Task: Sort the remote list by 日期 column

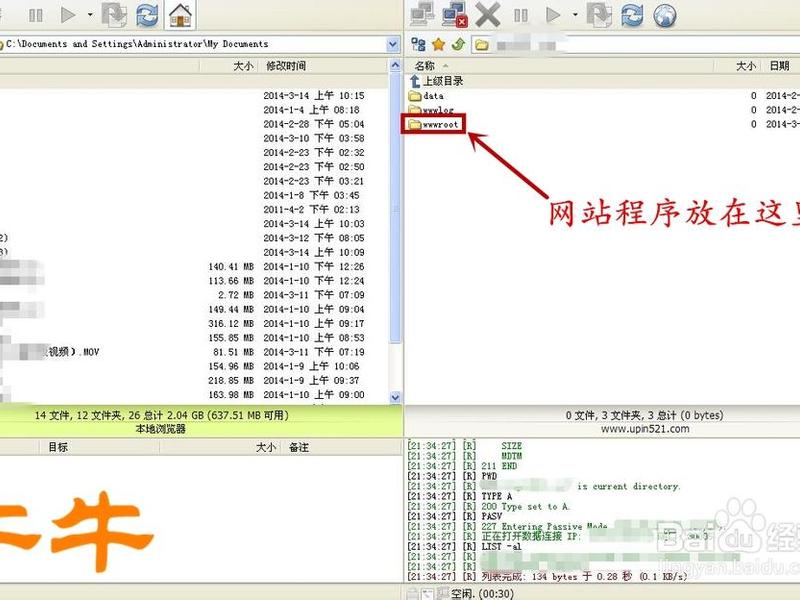Action: click(780, 66)
